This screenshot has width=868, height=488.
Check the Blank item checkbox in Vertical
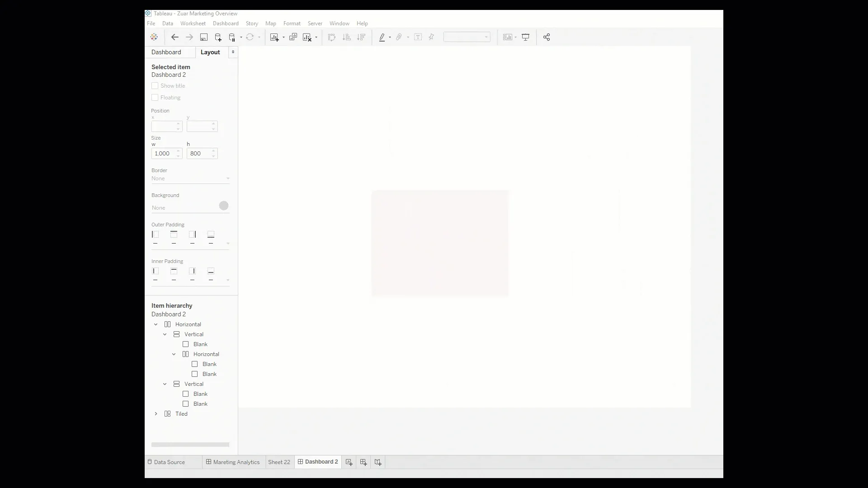tap(185, 344)
